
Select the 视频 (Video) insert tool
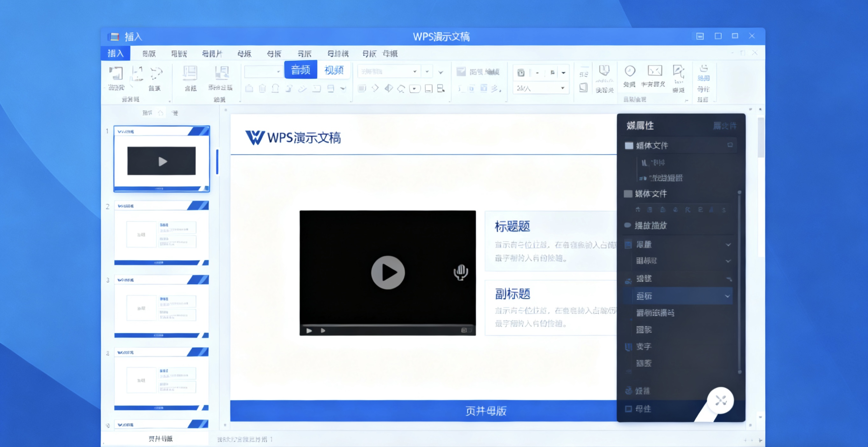[x=334, y=70]
